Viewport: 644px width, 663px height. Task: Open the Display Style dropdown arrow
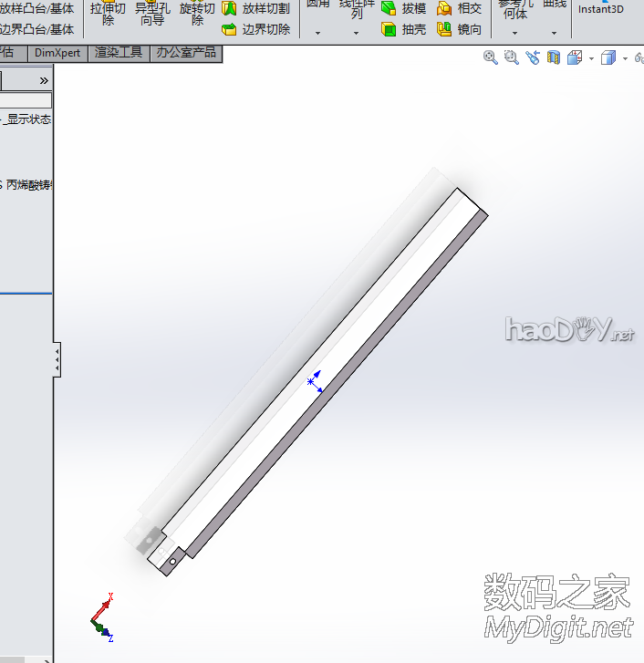[626, 58]
